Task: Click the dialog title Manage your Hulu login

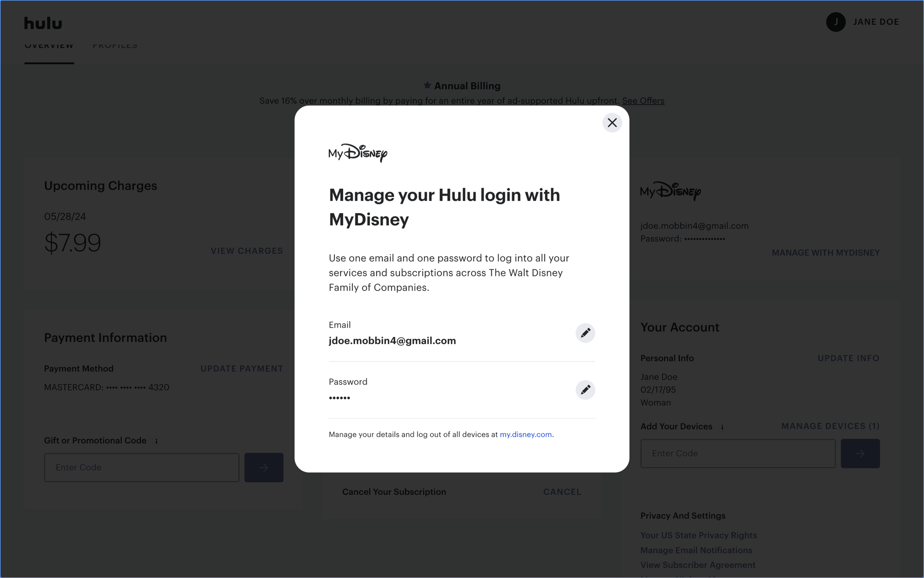Action: 444,207
